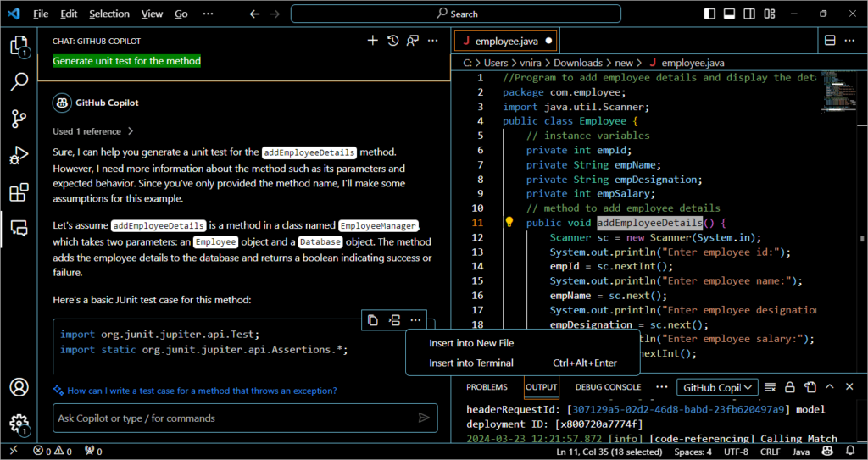Toggle the bottom panel visibility
This screenshot has height=460, width=868.
[730, 14]
